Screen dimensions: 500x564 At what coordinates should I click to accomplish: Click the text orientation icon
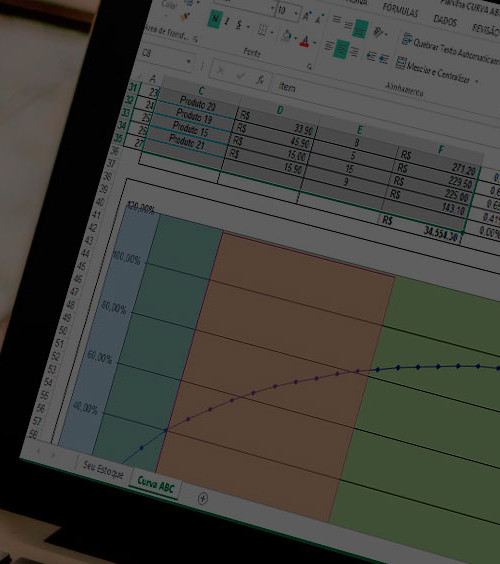(x=378, y=32)
